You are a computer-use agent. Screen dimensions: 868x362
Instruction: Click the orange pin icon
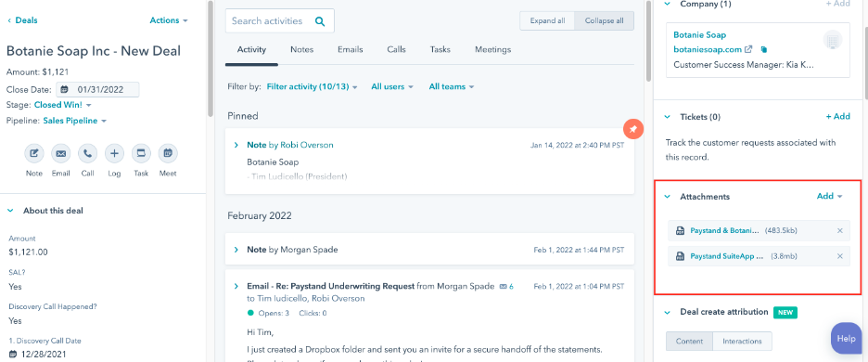[633, 129]
